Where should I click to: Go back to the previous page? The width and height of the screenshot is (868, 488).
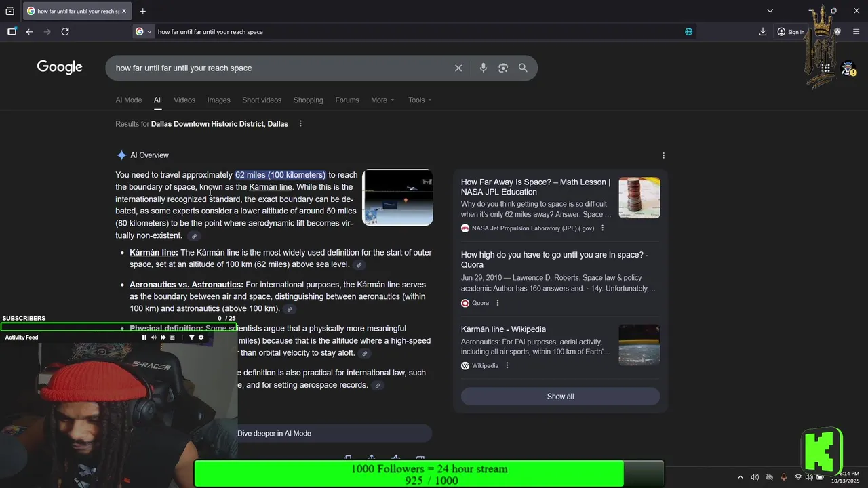tap(29, 31)
